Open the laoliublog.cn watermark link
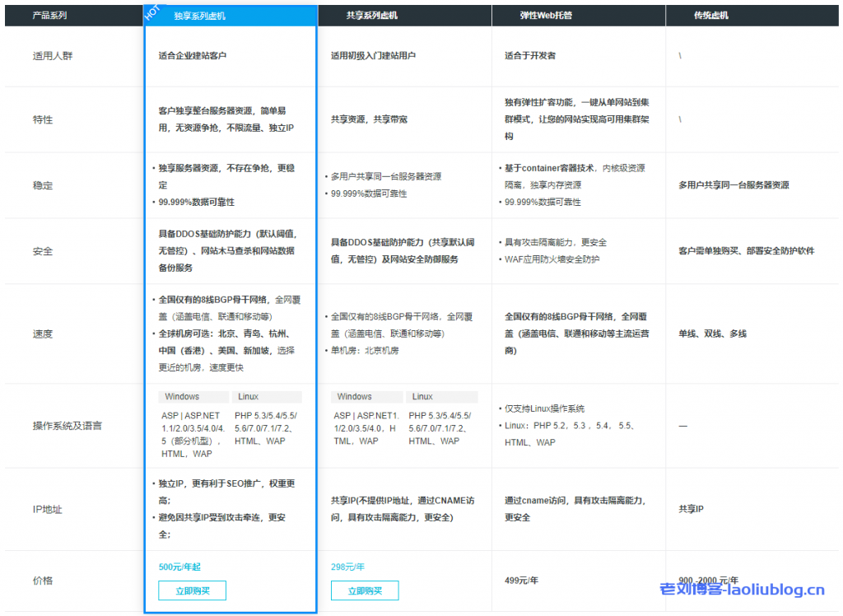The width and height of the screenshot is (843, 616). pyautogui.click(x=742, y=590)
